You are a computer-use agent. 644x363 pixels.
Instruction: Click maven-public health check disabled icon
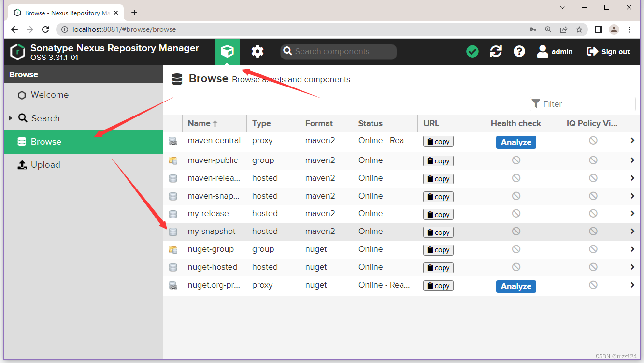[516, 160]
